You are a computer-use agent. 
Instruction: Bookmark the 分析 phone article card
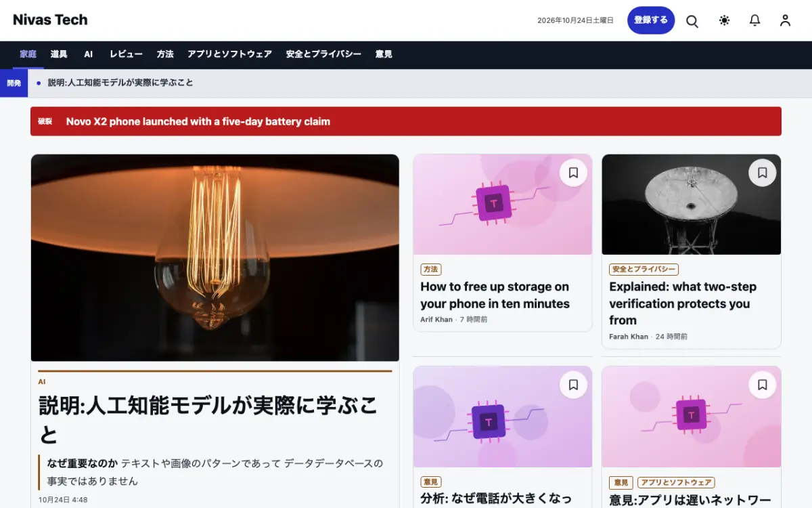(x=573, y=385)
